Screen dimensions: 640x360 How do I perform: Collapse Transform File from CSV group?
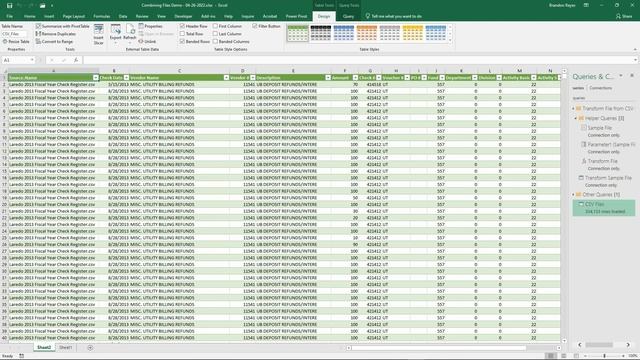click(x=573, y=109)
